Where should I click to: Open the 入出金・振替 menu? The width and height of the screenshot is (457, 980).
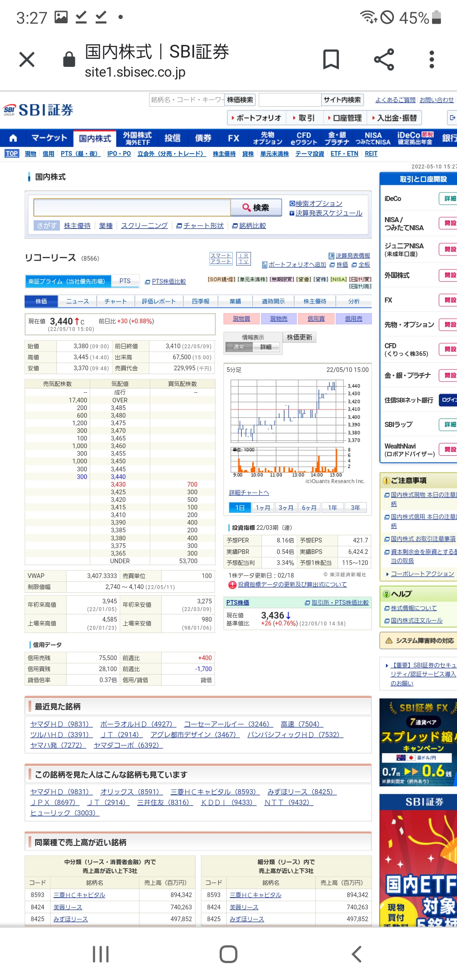coord(394,118)
